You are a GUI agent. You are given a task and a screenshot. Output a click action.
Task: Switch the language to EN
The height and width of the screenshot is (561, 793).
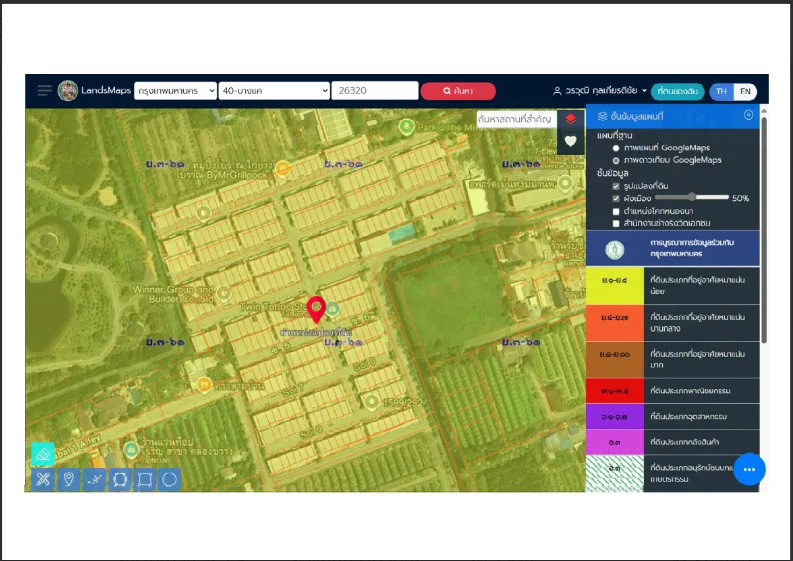(745, 92)
